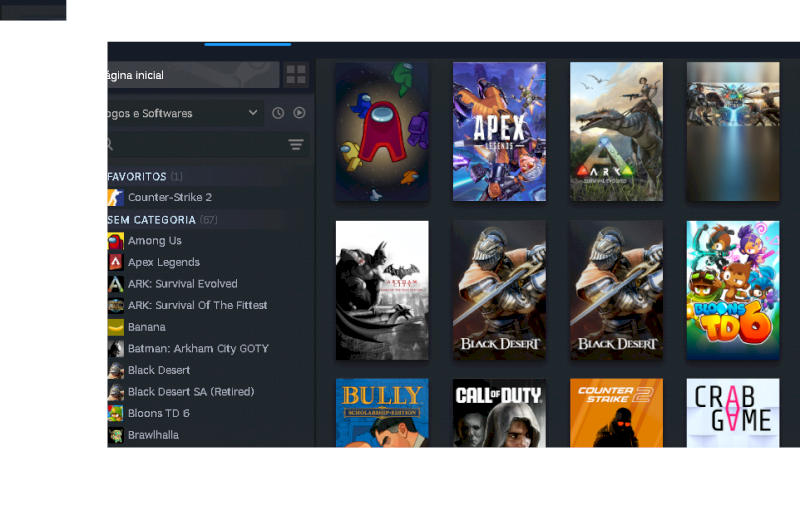Open the Crab Game cover art
This screenshot has width=800, height=510.
(x=733, y=412)
